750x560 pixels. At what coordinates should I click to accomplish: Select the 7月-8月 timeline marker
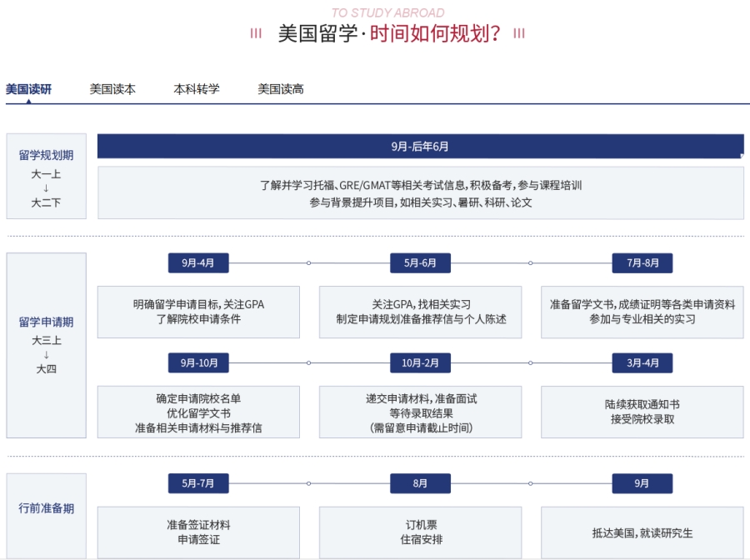tap(642, 263)
